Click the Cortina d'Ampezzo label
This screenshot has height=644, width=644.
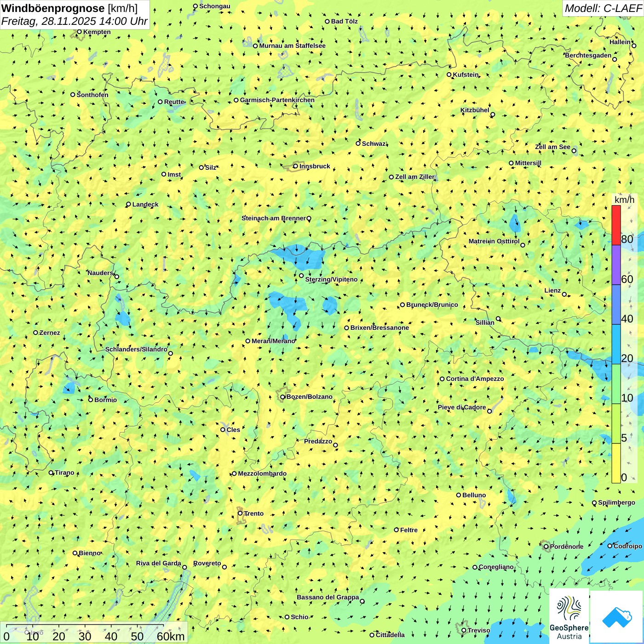pos(475,379)
